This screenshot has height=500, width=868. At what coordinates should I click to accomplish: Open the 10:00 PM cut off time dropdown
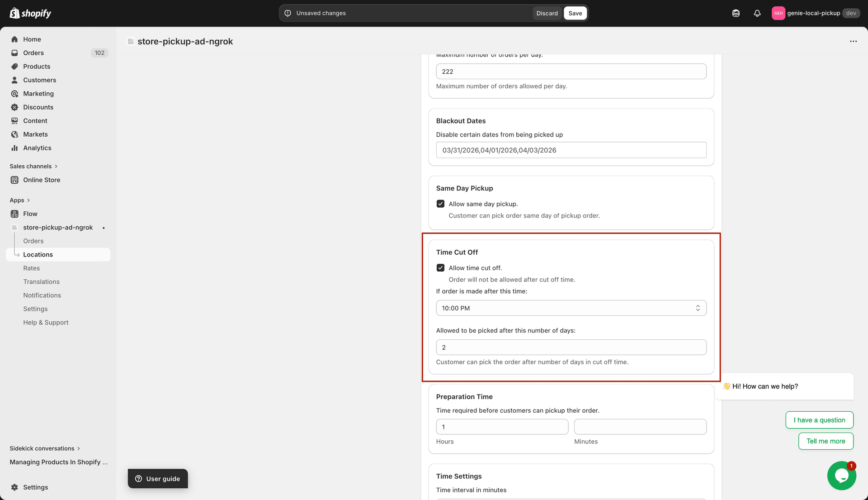[x=571, y=308]
